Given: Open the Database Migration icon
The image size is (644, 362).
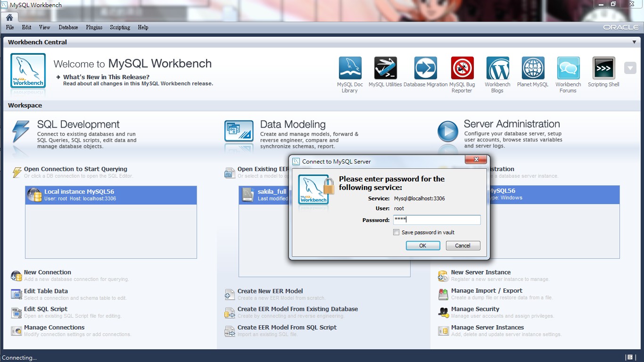Looking at the screenshot, I should (x=425, y=68).
